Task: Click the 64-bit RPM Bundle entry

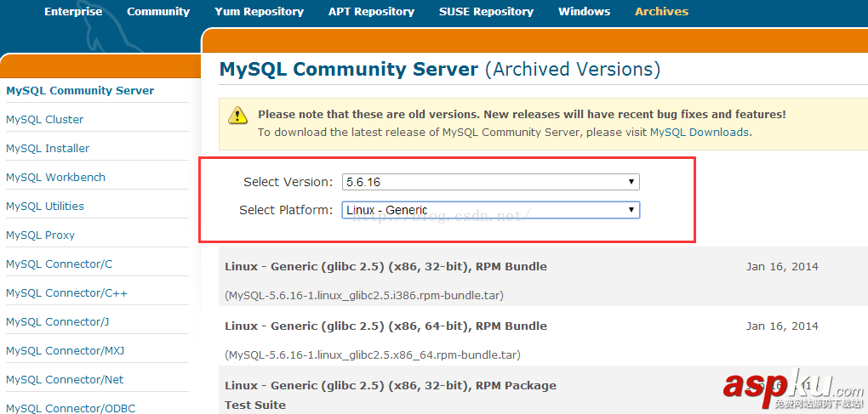Action: point(385,326)
